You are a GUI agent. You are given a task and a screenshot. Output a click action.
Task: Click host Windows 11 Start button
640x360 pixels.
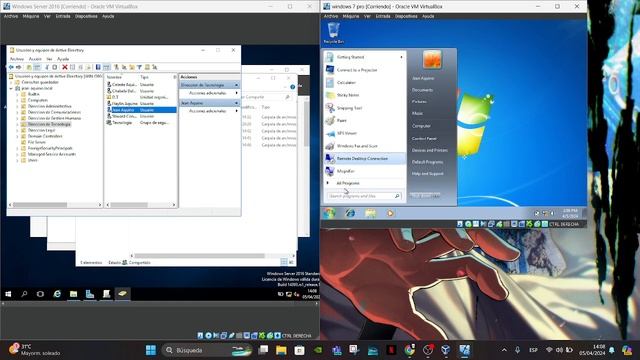pyautogui.click(x=151, y=350)
